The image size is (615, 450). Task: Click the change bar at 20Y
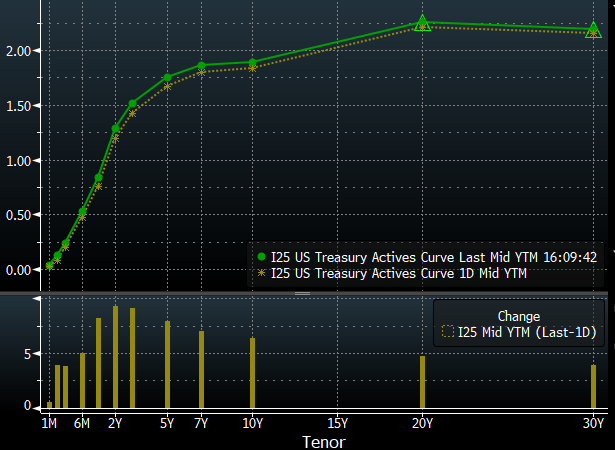point(423,382)
